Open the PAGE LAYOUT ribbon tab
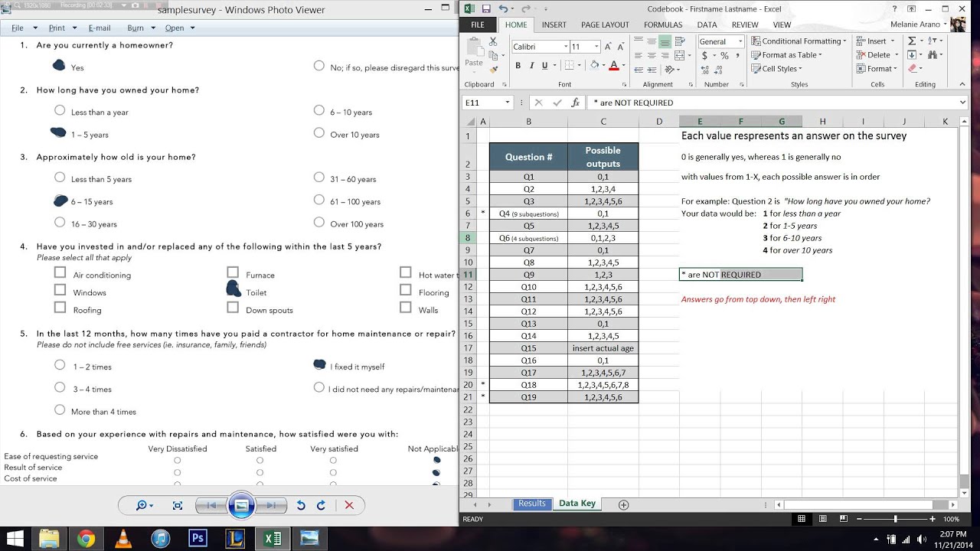This screenshot has height=551, width=980. pos(605,24)
